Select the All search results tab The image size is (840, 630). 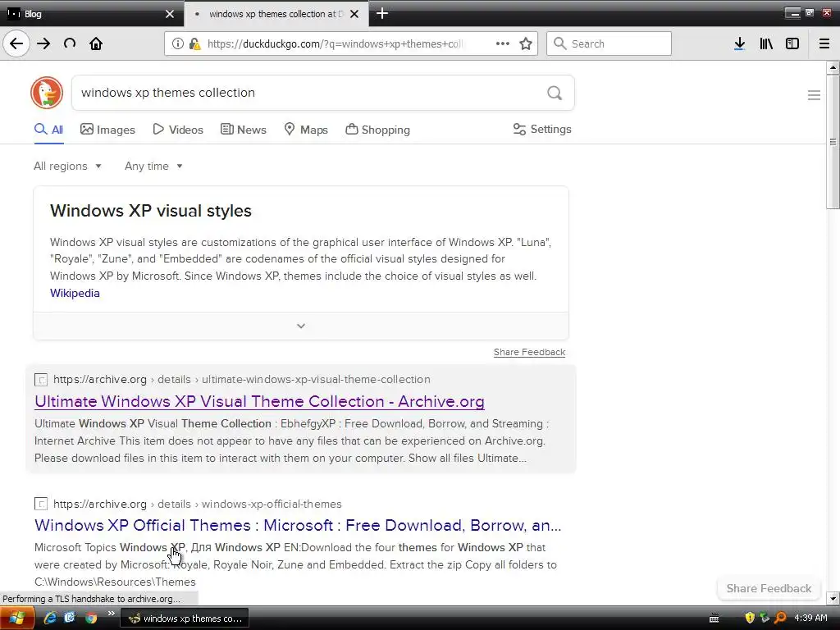(48, 130)
